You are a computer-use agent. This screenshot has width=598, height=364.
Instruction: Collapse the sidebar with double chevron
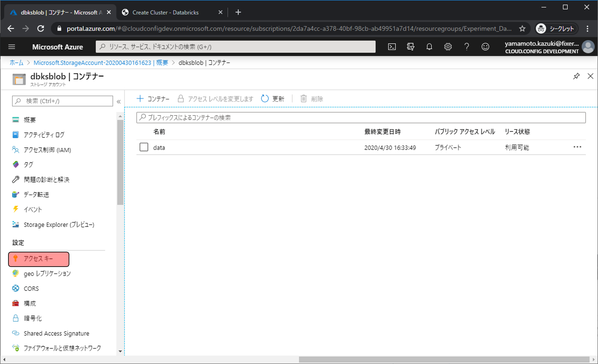click(119, 102)
